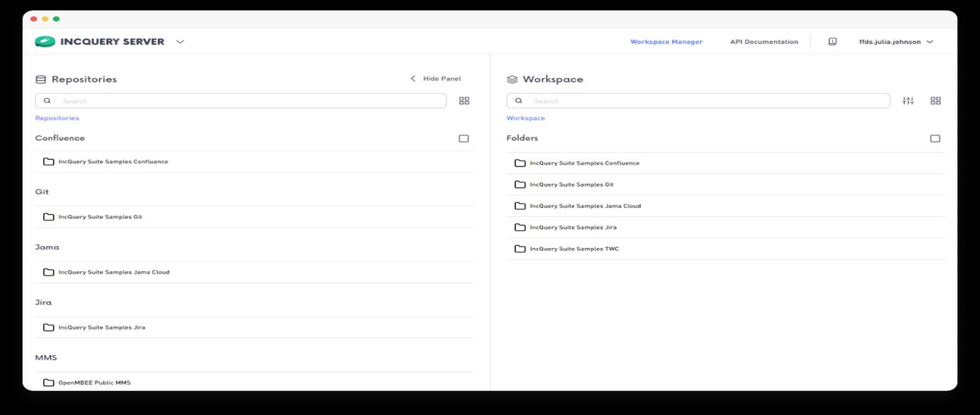Click the Repositories breadcrumb link
The height and width of the screenshot is (415, 980).
point(57,118)
